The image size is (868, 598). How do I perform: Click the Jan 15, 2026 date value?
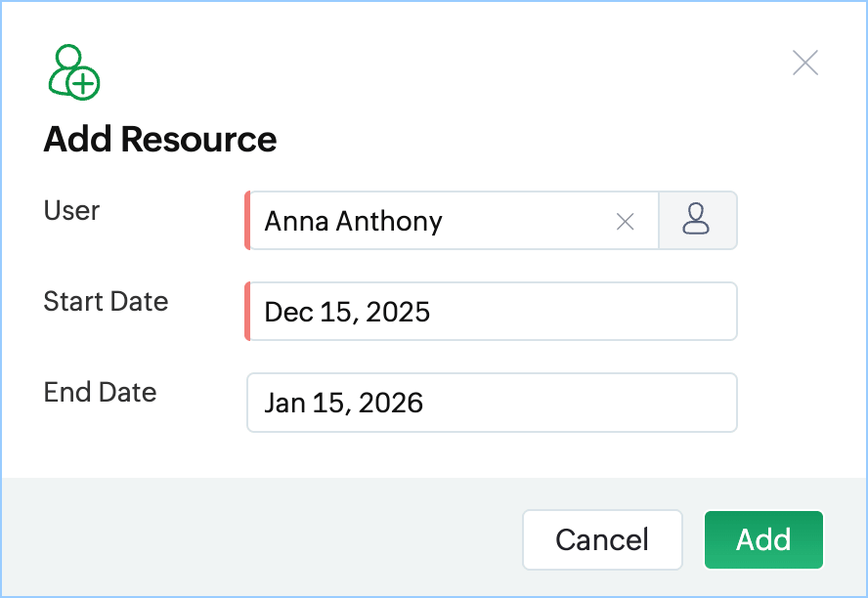[x=343, y=403]
